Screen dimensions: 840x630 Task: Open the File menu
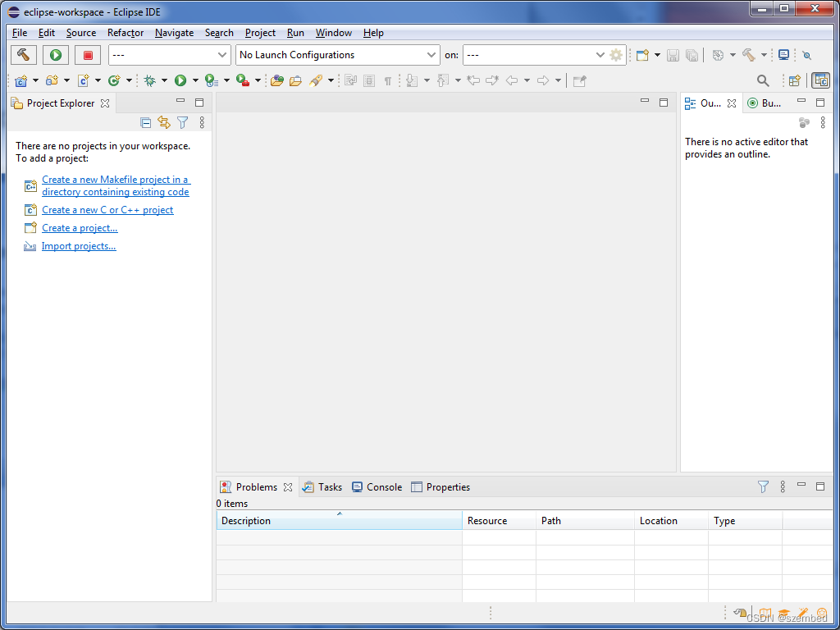point(20,33)
